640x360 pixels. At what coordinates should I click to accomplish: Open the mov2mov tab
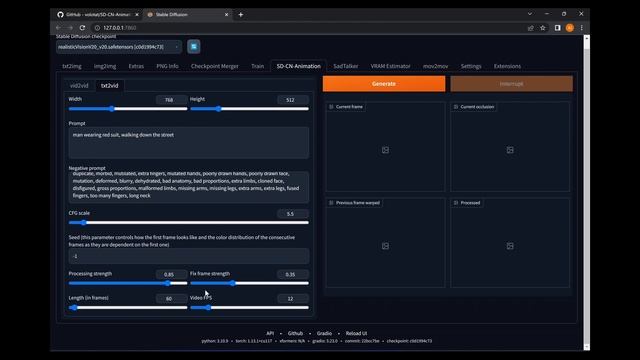point(436,66)
